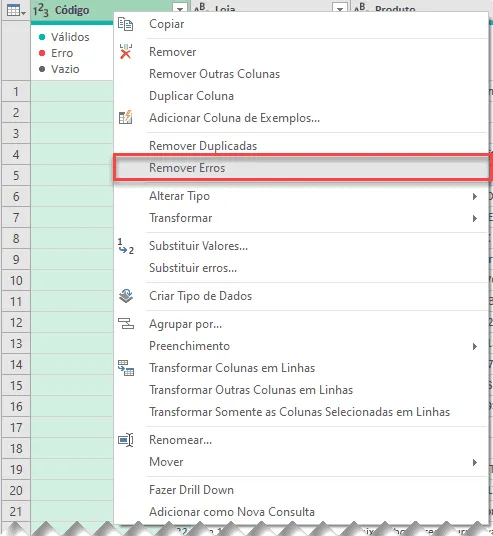Screen dimensions: 493x536
Task: Open the table menu icon at top-left corner
Action: click(x=16, y=11)
